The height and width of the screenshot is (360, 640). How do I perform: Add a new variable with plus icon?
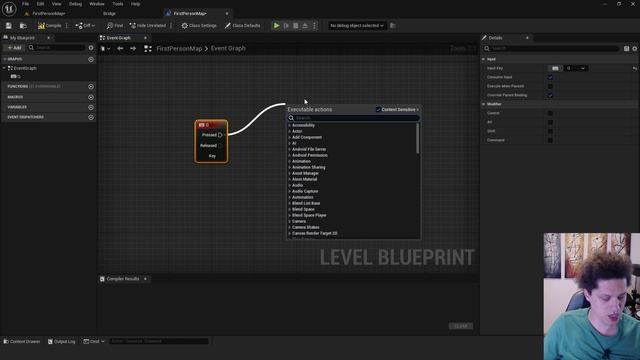coord(91,107)
